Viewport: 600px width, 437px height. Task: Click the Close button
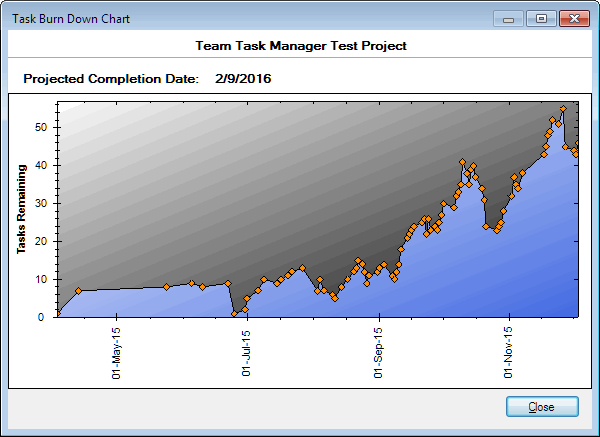coord(542,407)
